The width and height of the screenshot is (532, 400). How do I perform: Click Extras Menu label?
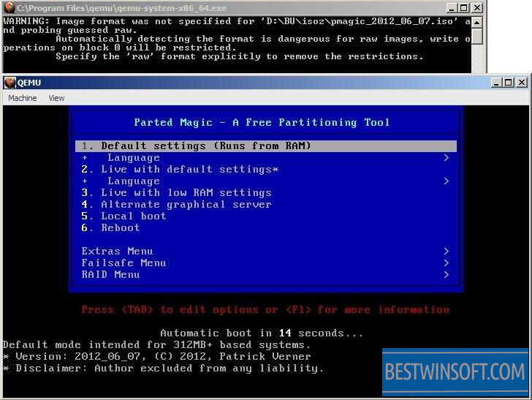[117, 252]
